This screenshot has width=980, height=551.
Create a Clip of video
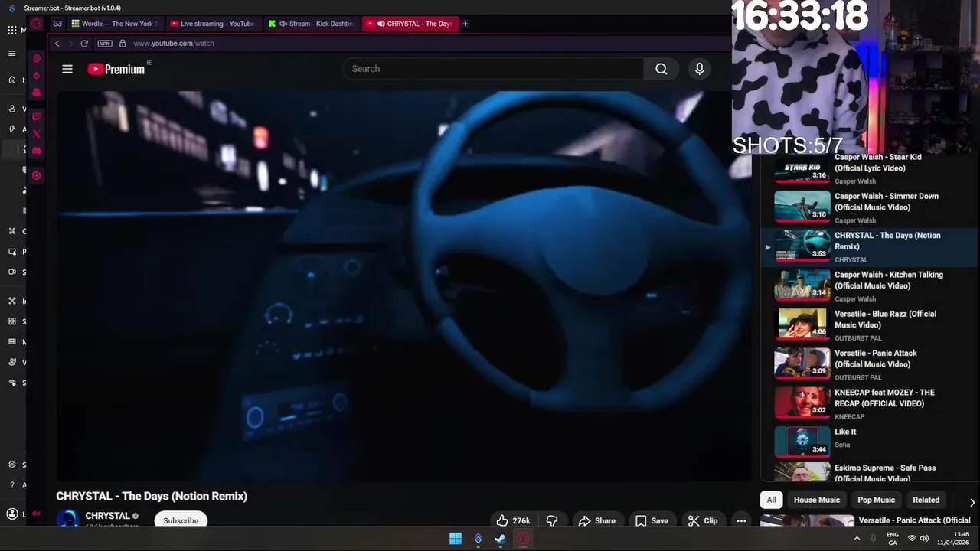pyautogui.click(x=703, y=520)
